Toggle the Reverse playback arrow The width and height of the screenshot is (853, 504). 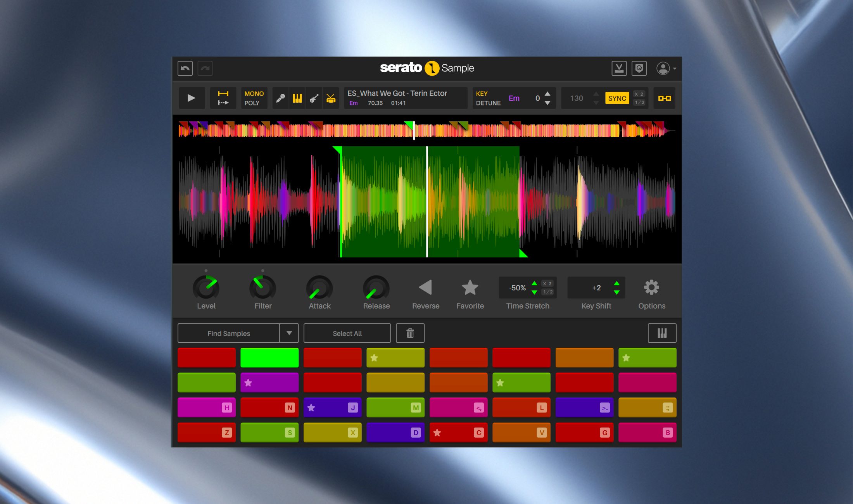click(x=425, y=288)
